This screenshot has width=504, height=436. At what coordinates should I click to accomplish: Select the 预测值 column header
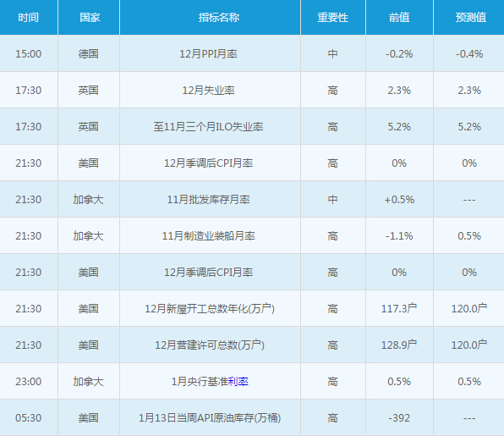(x=469, y=18)
